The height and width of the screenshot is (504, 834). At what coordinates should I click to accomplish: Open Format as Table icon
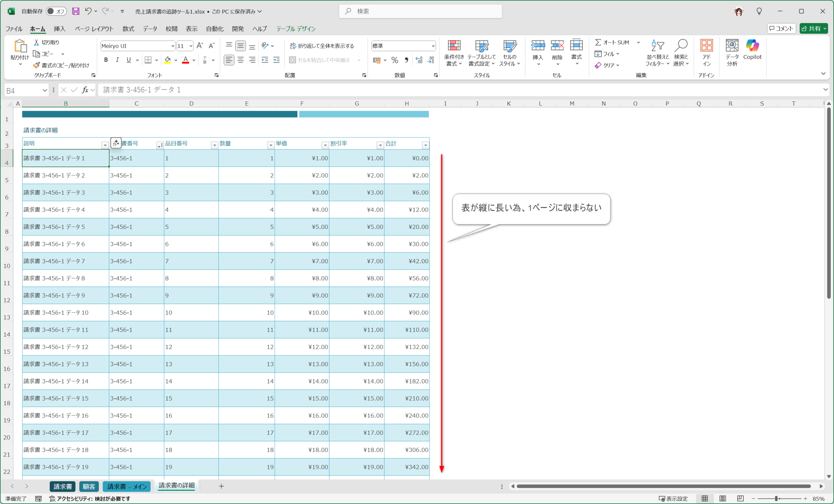click(481, 45)
